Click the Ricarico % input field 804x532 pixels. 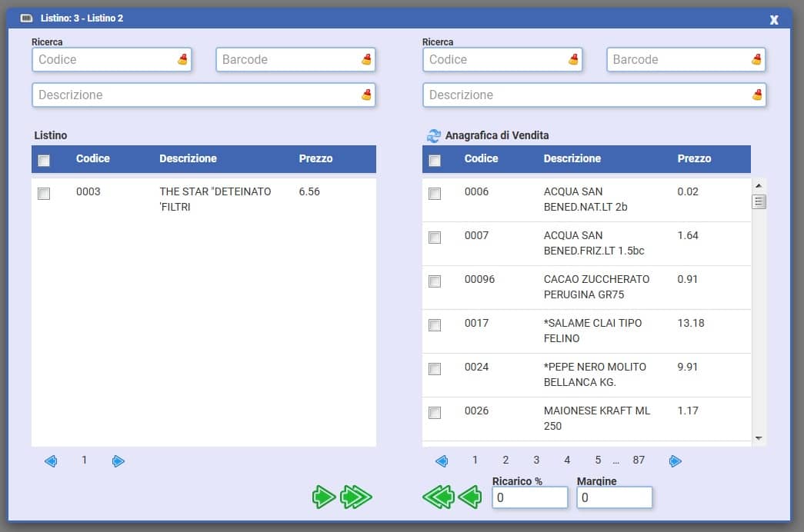[x=529, y=497]
